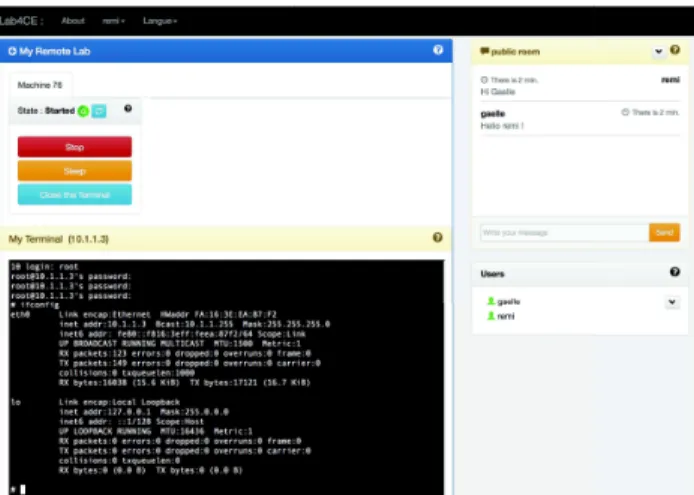Select the Machine 76 tab
The height and width of the screenshot is (495, 694).
coord(40,85)
